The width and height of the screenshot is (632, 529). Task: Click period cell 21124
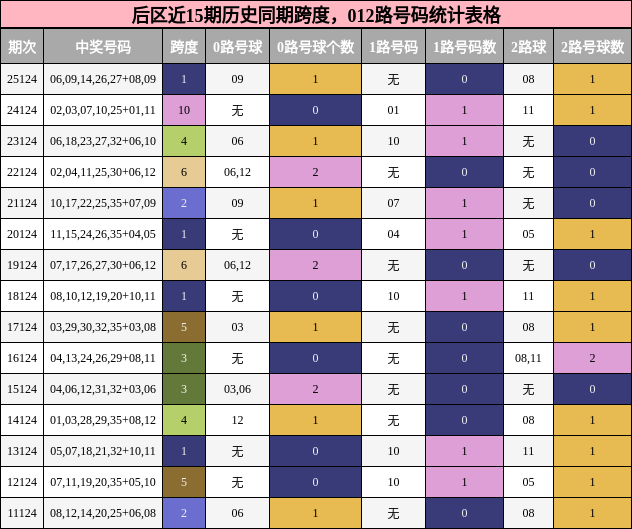point(22,203)
